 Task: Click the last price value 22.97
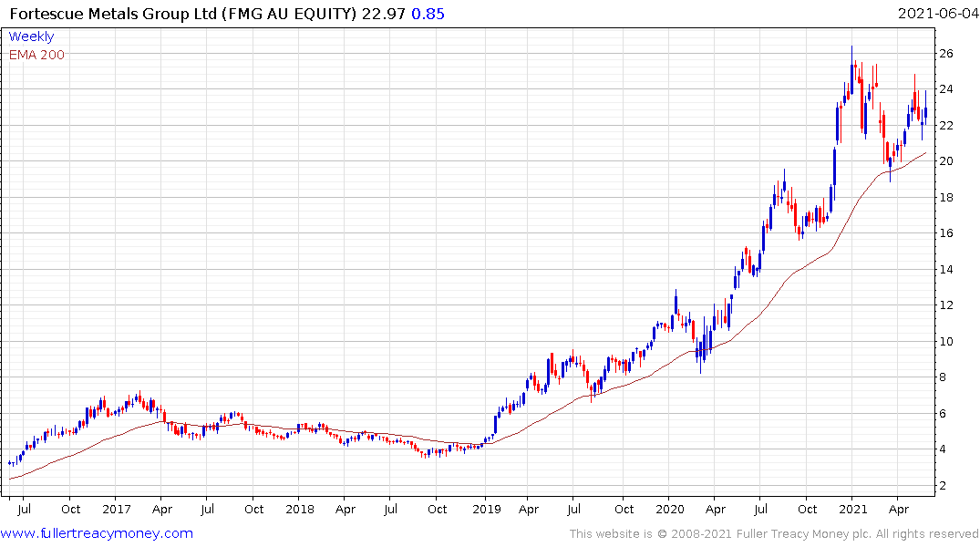tap(384, 13)
